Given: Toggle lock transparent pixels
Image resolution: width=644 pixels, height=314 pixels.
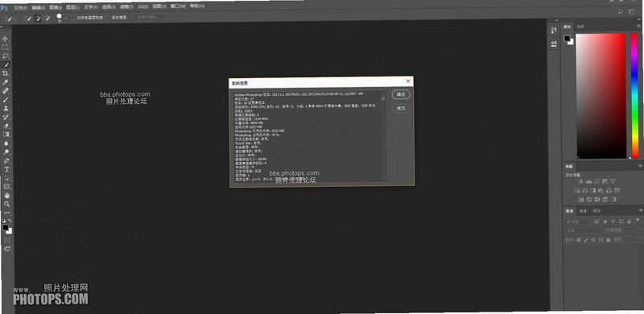Looking at the screenshot, I should (x=579, y=240).
